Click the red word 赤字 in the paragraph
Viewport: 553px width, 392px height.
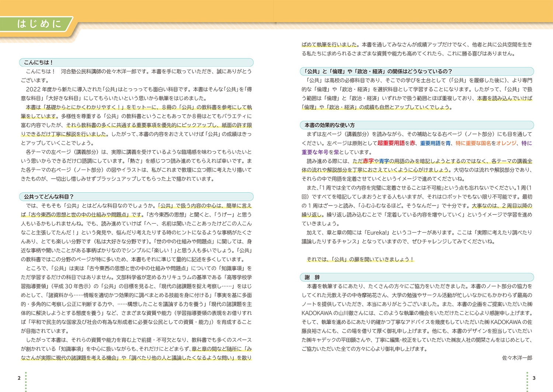(x=368, y=161)
